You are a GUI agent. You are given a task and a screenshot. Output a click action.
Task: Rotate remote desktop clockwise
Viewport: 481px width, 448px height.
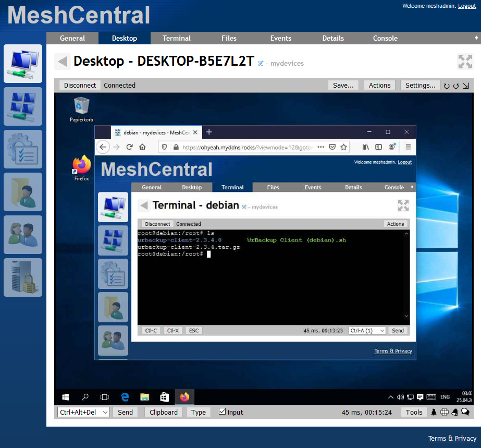(447, 86)
